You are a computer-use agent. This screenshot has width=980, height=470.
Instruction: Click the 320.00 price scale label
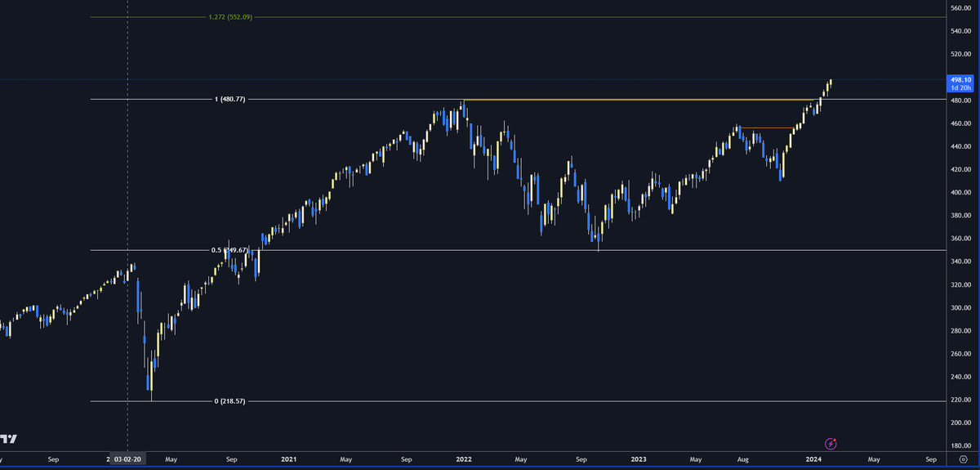(x=960, y=284)
